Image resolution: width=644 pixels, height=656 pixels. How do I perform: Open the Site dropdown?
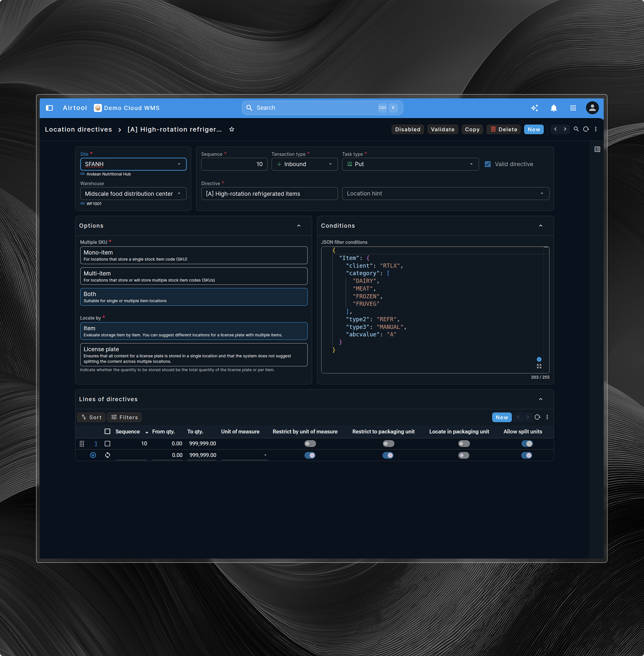(x=179, y=164)
